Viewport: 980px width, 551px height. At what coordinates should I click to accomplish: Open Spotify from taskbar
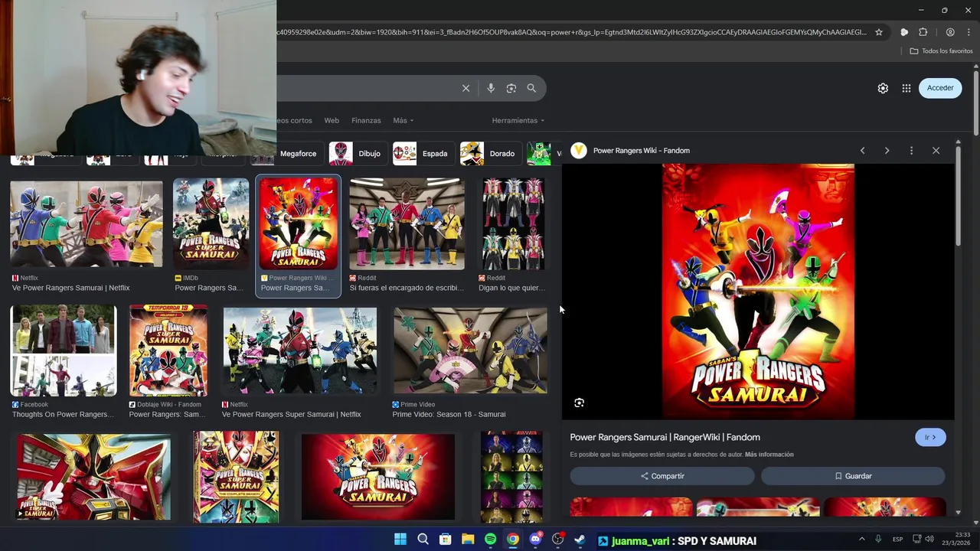coord(491,540)
